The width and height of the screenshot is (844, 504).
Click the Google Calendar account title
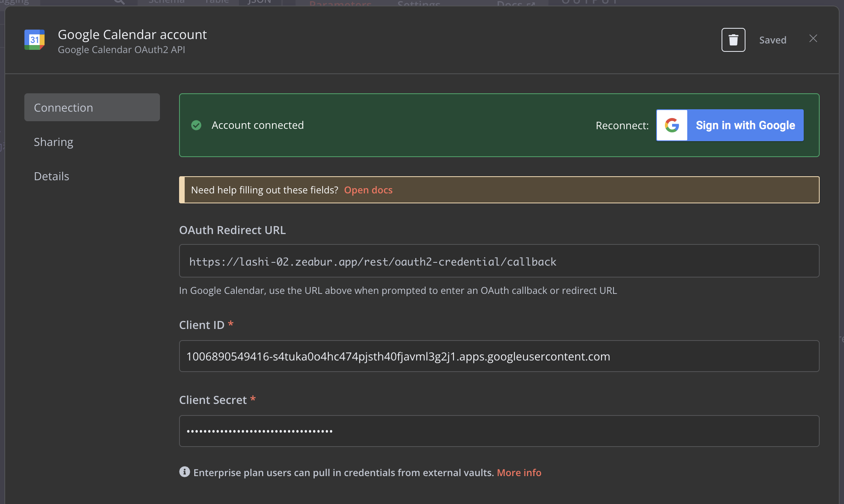(x=132, y=35)
